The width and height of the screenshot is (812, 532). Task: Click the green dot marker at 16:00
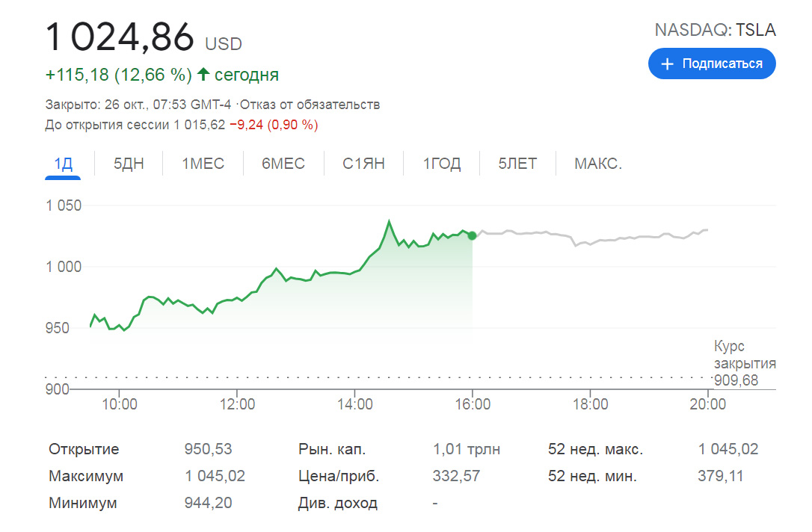472,235
